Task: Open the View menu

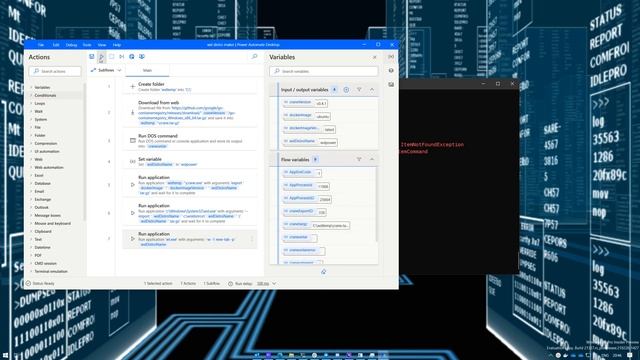Action: [x=102, y=45]
